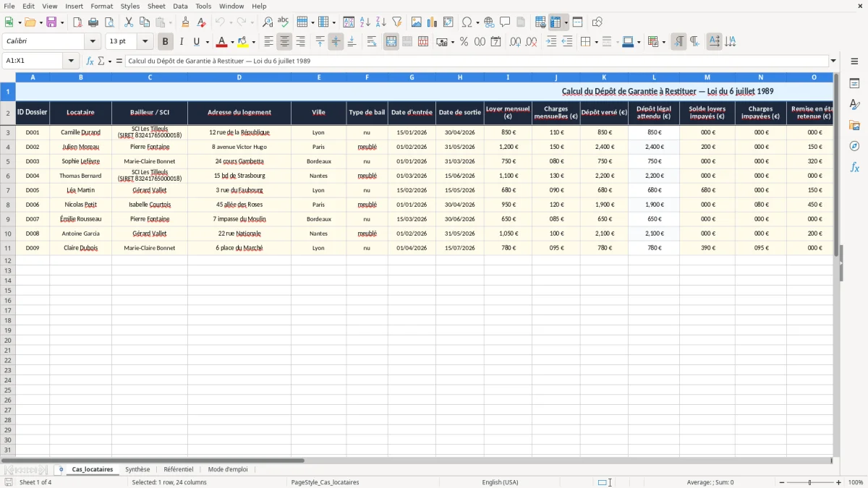Run the spelling check
Viewport: 868px width, 488px height.
(284, 22)
